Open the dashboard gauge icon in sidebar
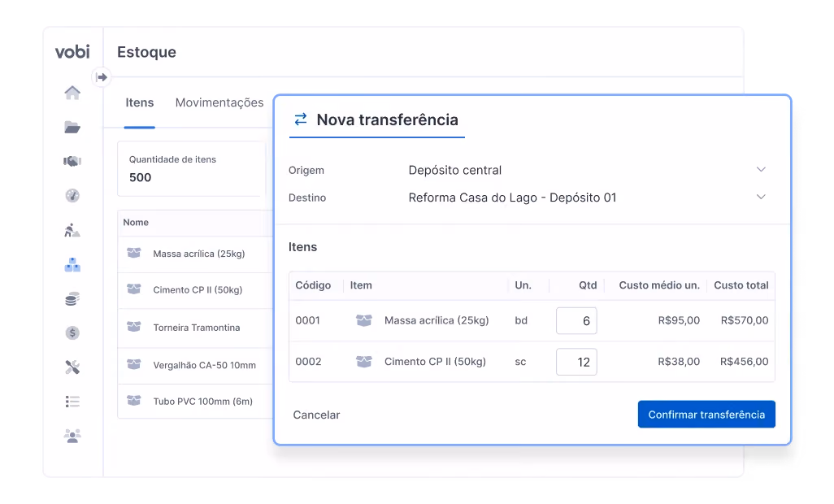The image size is (834, 504). (x=72, y=196)
